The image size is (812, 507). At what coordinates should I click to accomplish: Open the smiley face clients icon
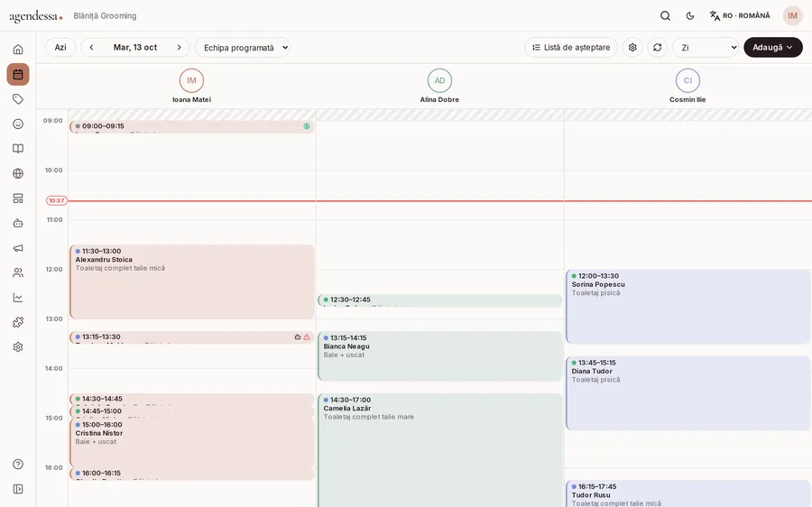point(18,124)
